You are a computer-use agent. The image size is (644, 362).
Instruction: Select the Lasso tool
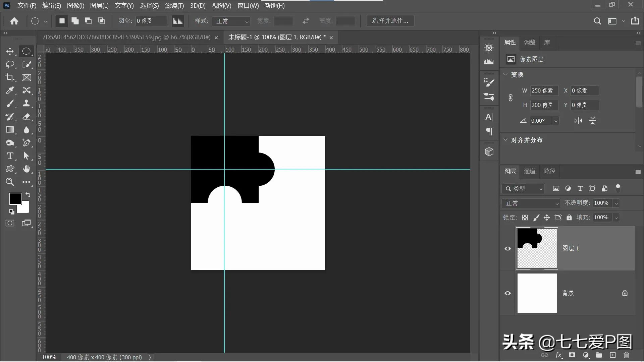(x=10, y=64)
